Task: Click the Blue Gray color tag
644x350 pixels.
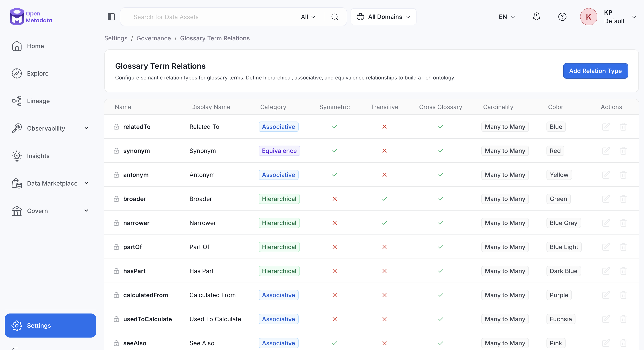Action: (563, 223)
